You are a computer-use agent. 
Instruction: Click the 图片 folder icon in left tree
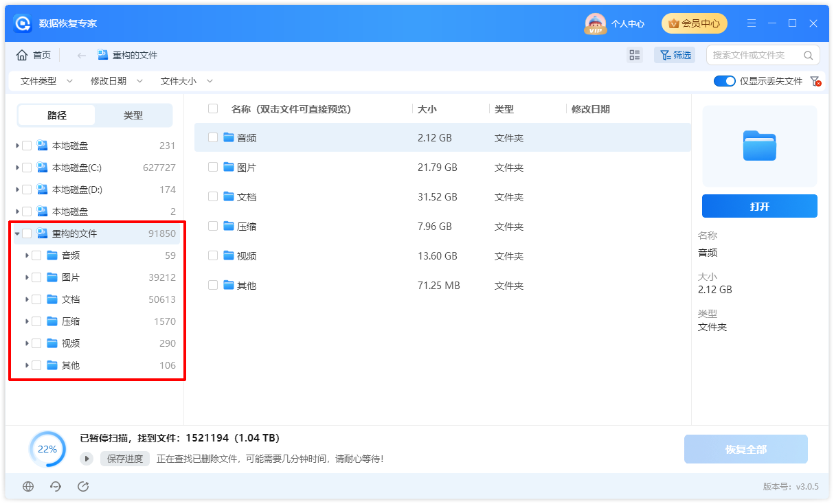pos(52,277)
